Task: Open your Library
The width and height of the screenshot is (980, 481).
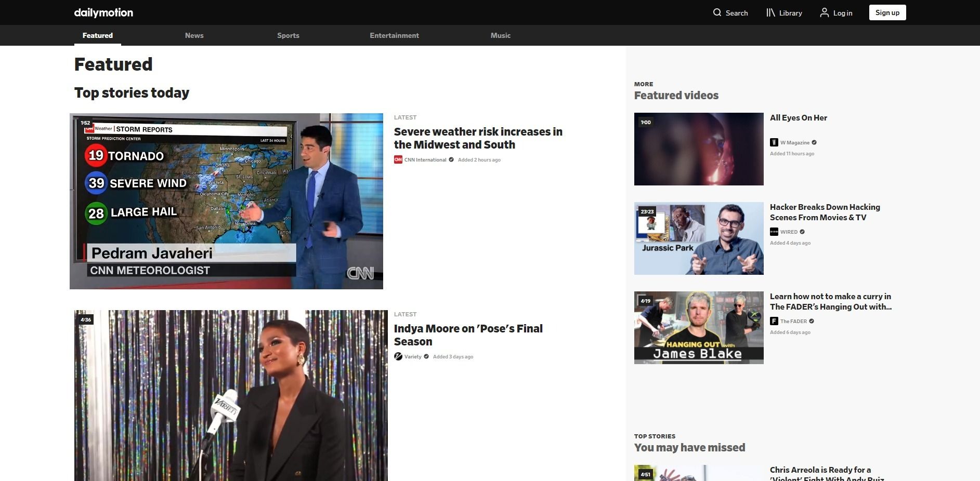Action: [x=784, y=12]
